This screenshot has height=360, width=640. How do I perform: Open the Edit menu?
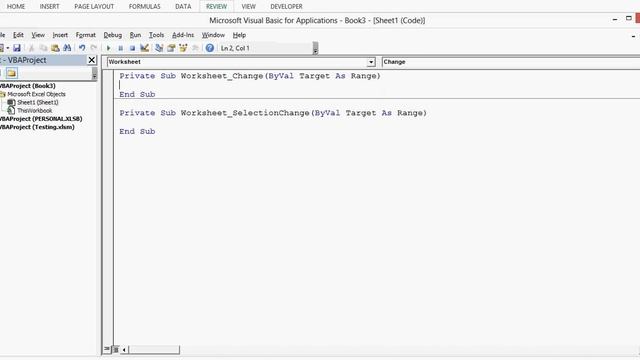pos(18,35)
